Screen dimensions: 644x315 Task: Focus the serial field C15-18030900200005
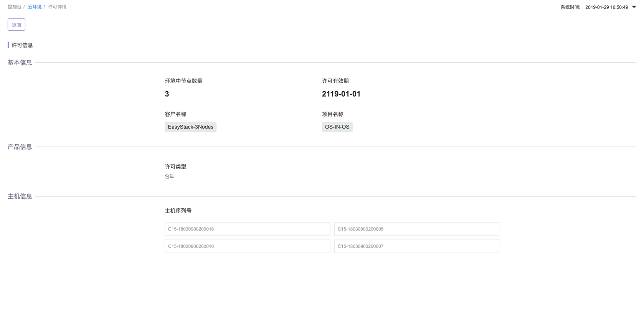(x=417, y=229)
